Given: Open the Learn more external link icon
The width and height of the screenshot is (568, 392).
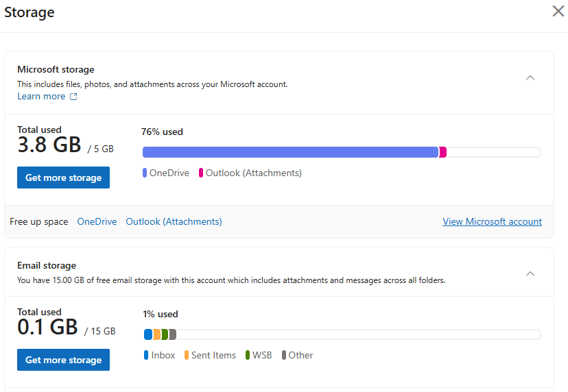Looking at the screenshot, I should [x=73, y=97].
